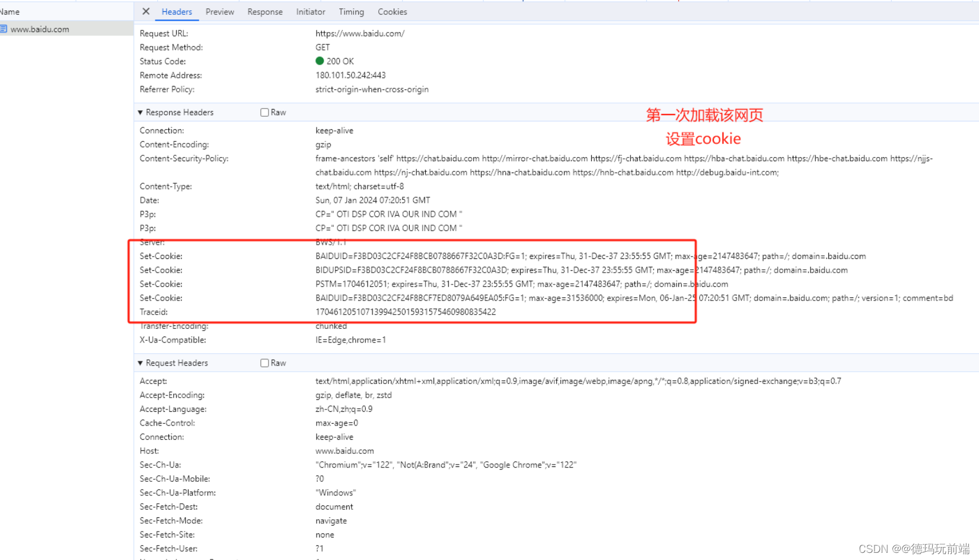The height and width of the screenshot is (560, 979).
Task: Click the Remote Address value 180.101.50.242:443
Action: point(350,76)
